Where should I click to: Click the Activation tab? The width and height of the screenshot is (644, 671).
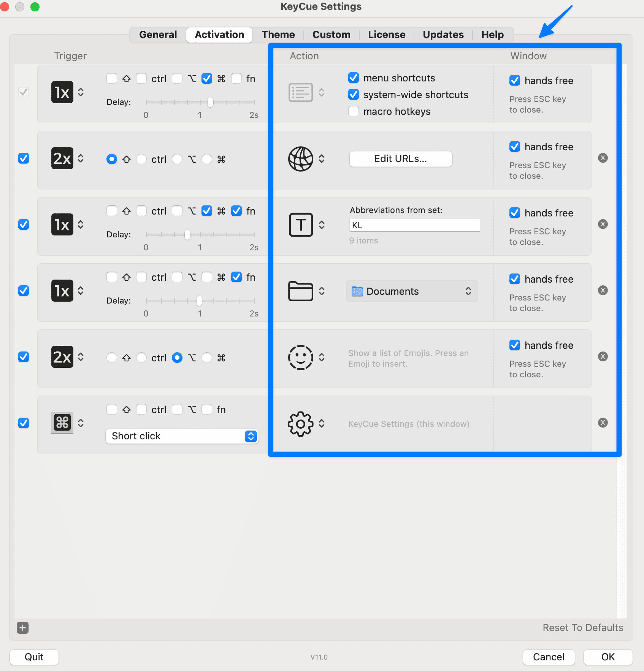pos(219,35)
